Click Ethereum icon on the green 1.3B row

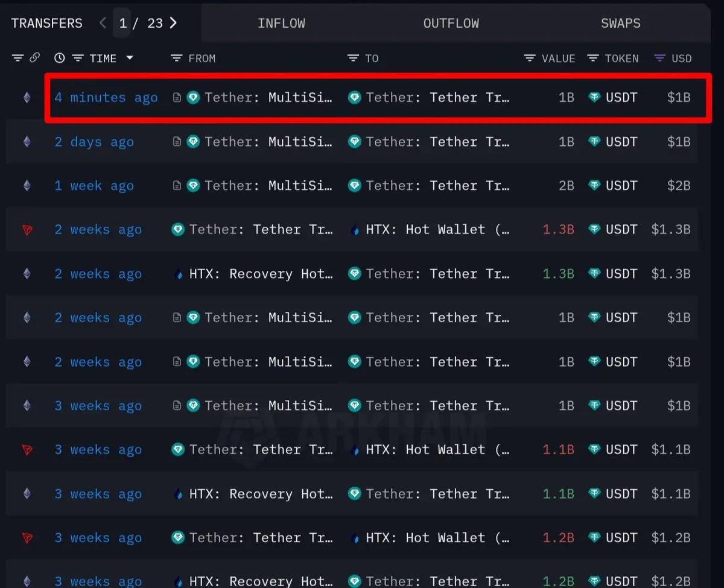click(x=27, y=274)
